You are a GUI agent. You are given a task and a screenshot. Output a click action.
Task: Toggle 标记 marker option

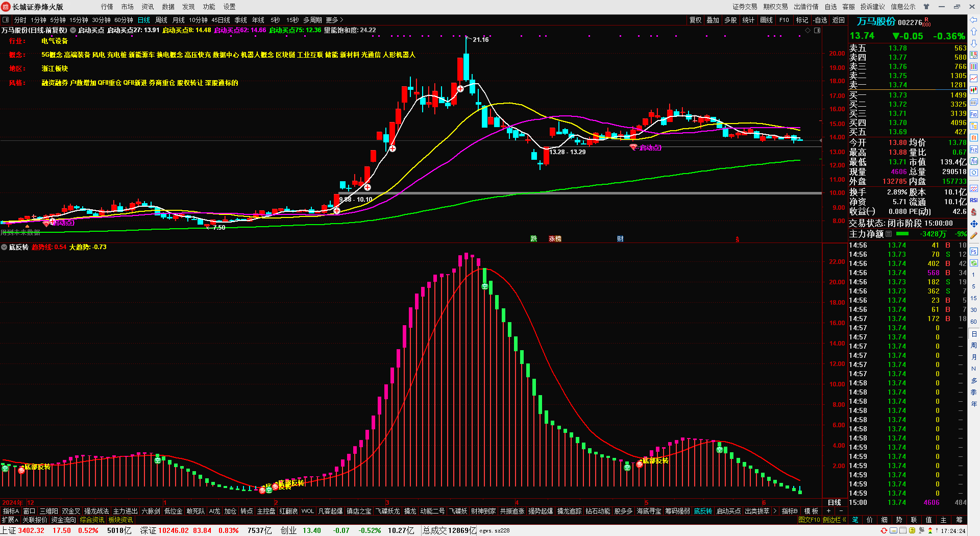coord(802,20)
